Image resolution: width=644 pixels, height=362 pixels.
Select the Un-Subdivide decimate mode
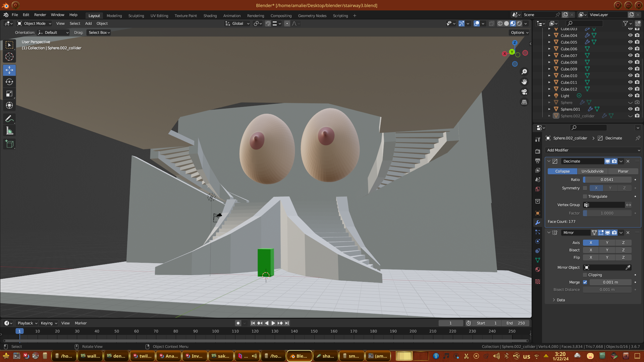click(592, 171)
